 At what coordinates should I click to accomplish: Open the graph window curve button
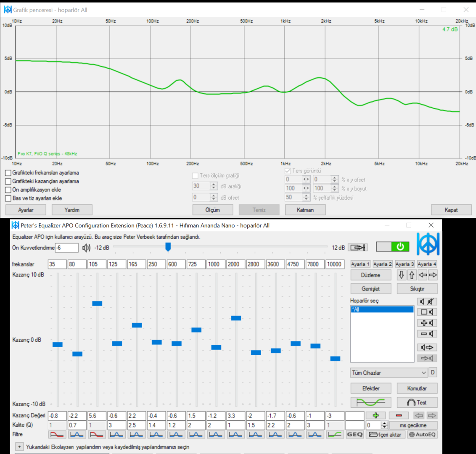[370, 402]
